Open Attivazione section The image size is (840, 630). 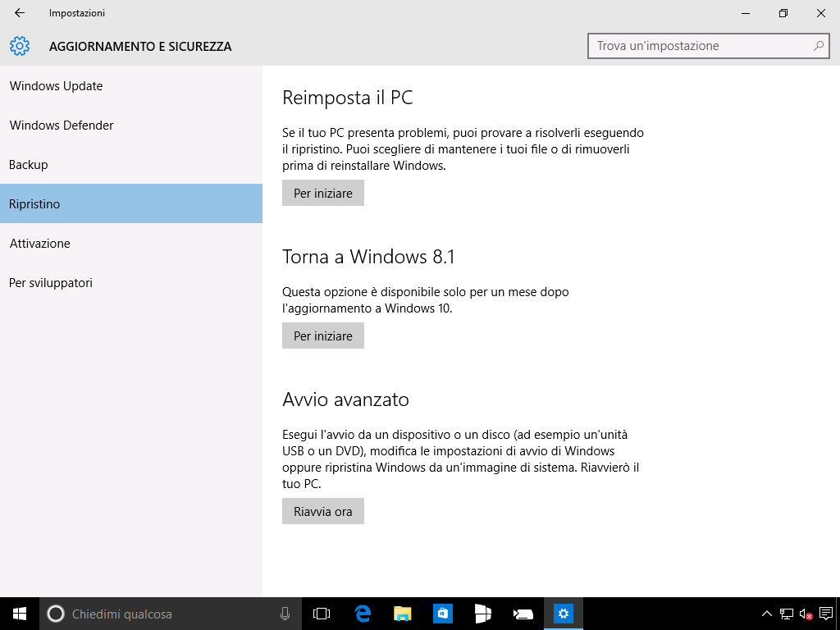[x=131, y=243]
